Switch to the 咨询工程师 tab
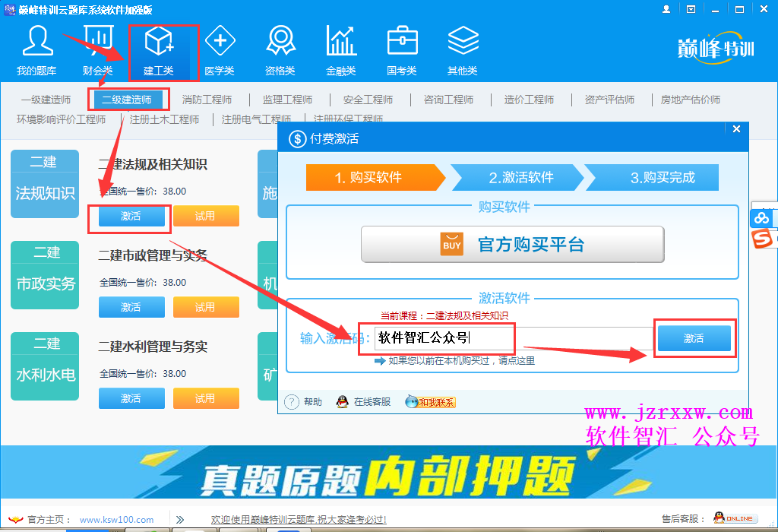Viewport: 778px width, 532px height. pyautogui.click(x=448, y=100)
